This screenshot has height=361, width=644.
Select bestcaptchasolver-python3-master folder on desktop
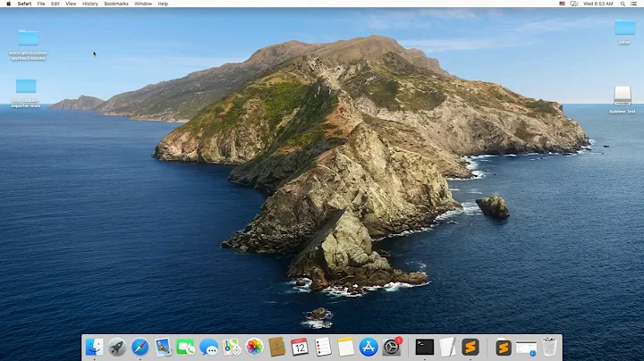click(x=29, y=45)
